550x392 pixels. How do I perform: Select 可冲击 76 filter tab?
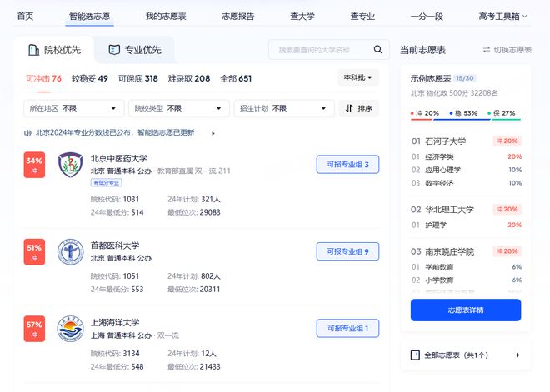(44, 78)
